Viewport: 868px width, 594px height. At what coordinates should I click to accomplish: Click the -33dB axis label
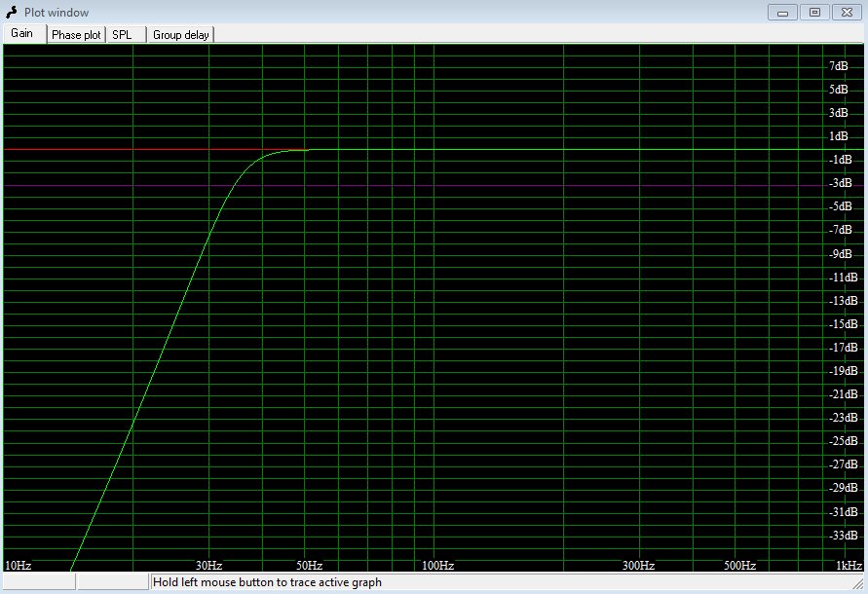[844, 536]
